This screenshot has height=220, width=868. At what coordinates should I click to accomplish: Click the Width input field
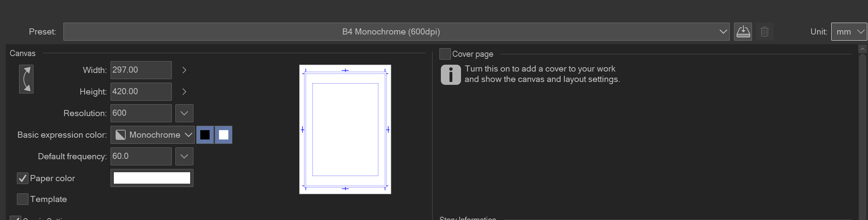tap(141, 70)
